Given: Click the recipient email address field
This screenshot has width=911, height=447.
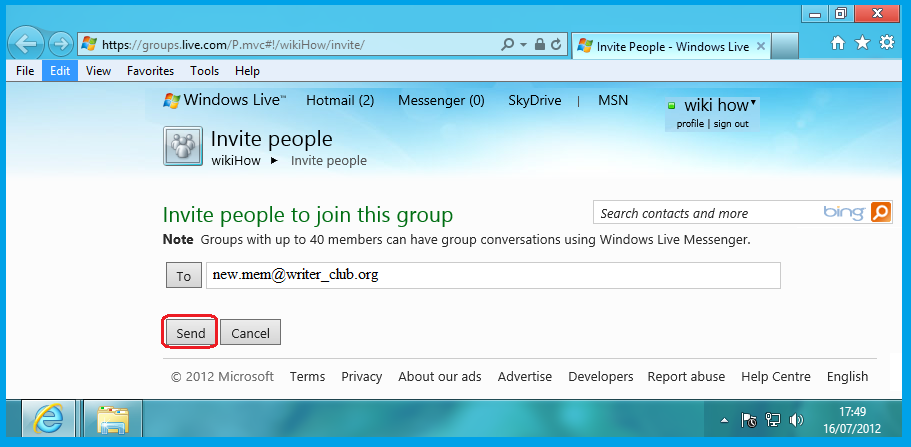Looking at the screenshot, I should (x=493, y=276).
